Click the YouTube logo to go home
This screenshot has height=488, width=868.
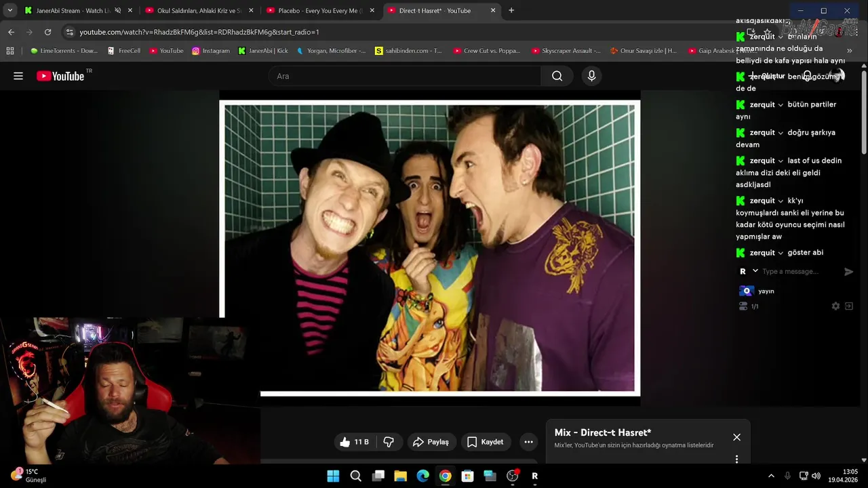click(60, 76)
